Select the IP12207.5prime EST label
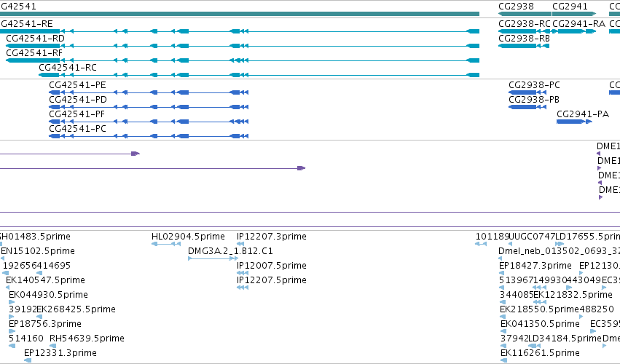This screenshot has height=364, width=620. coord(272,280)
